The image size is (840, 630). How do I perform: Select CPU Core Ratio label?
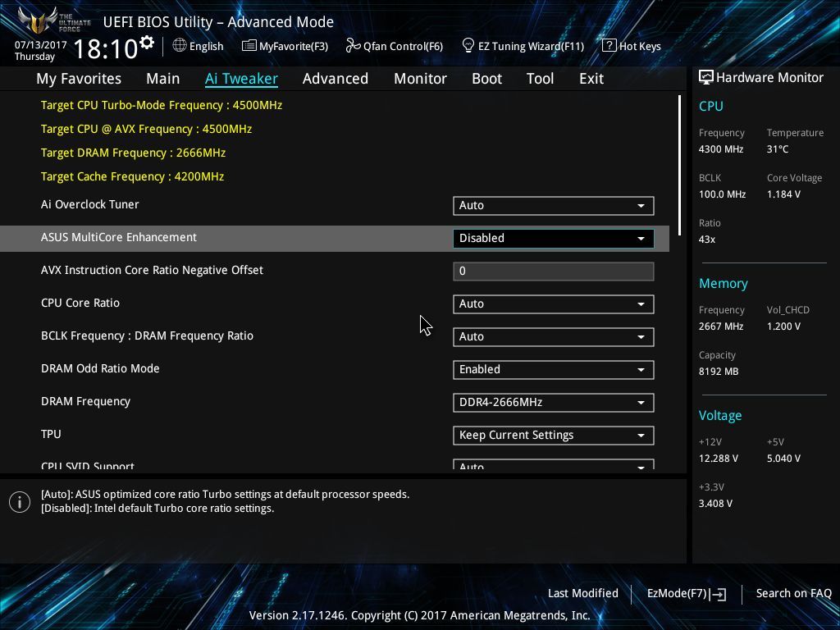click(x=80, y=303)
